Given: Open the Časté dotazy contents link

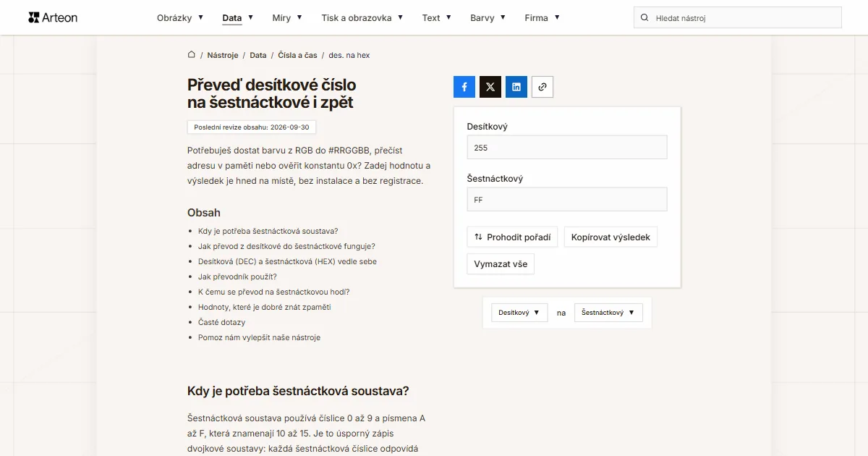Looking at the screenshot, I should point(221,322).
